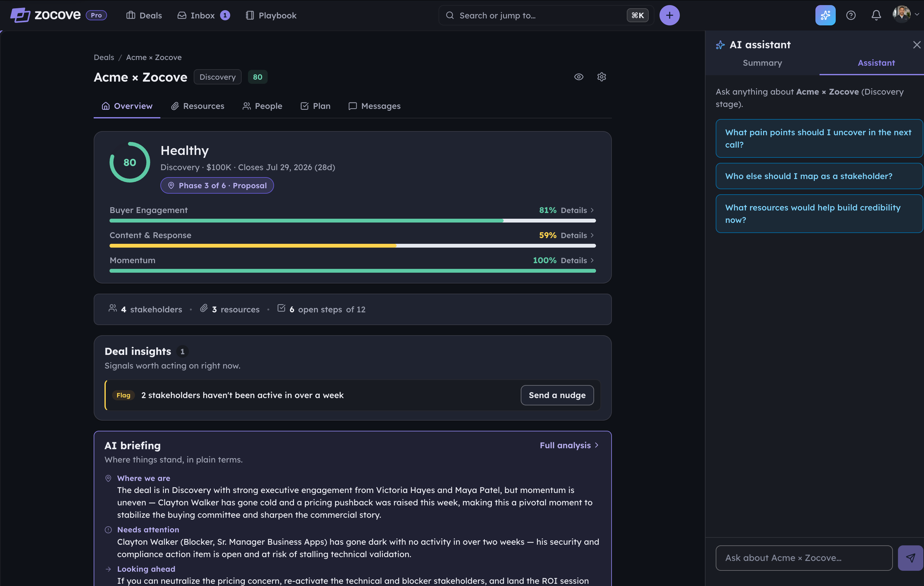924x586 pixels.
Task: Click the Acme × Zocove breadcrumb
Action: [x=154, y=57]
